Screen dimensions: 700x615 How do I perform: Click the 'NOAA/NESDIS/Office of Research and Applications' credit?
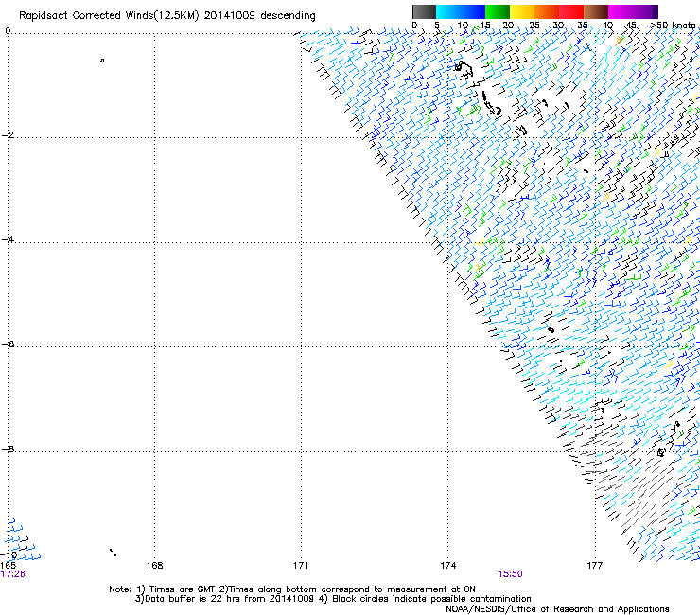pos(557,609)
